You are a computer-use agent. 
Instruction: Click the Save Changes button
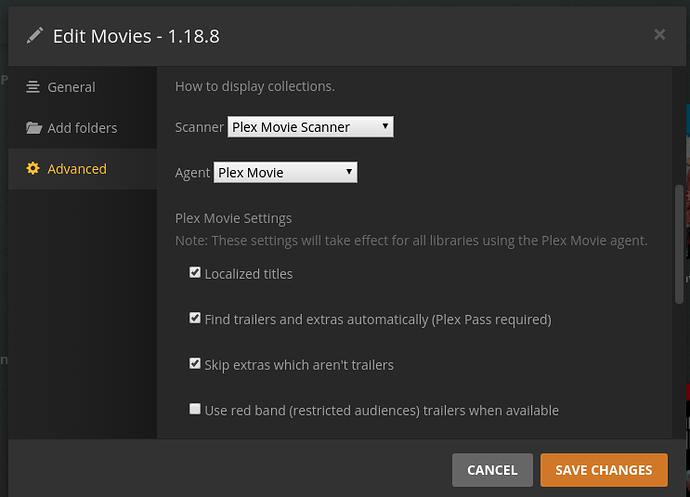603,470
